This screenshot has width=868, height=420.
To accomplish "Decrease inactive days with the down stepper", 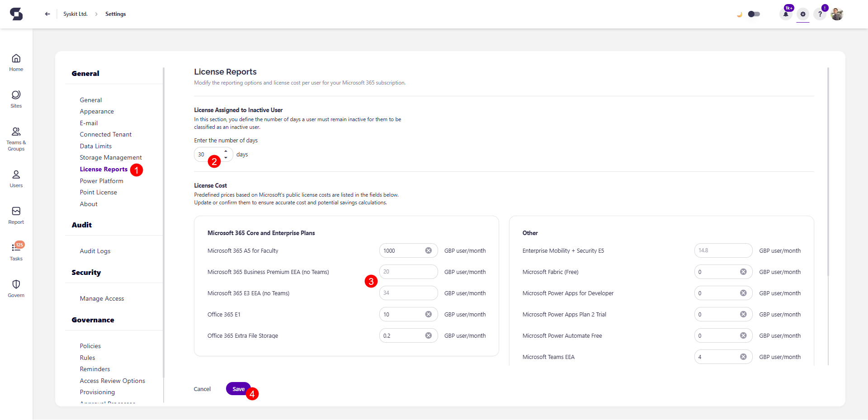I will 226,157.
